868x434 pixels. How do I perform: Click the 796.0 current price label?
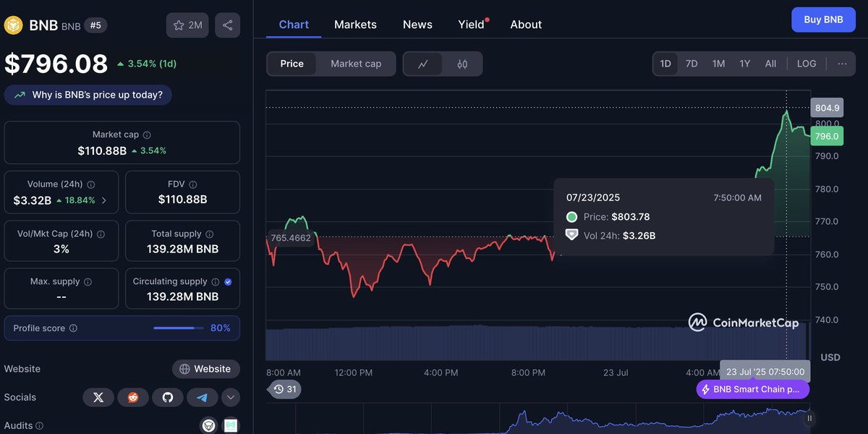(x=827, y=136)
